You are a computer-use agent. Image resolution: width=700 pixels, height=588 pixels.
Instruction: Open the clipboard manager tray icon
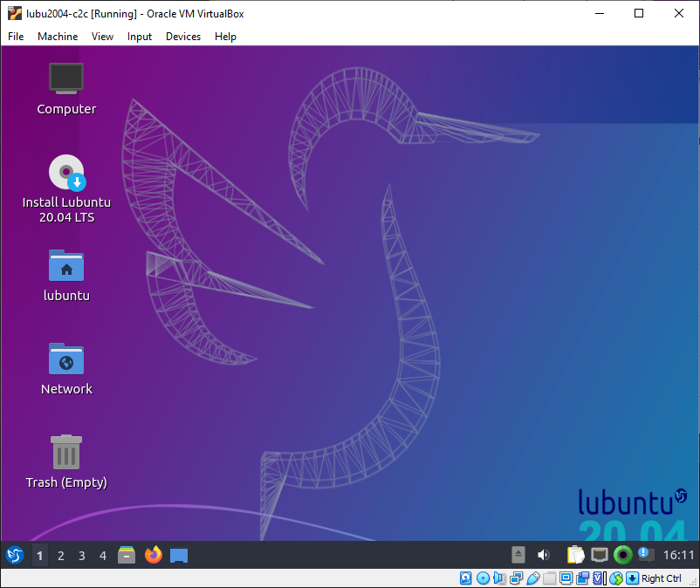coord(575,555)
